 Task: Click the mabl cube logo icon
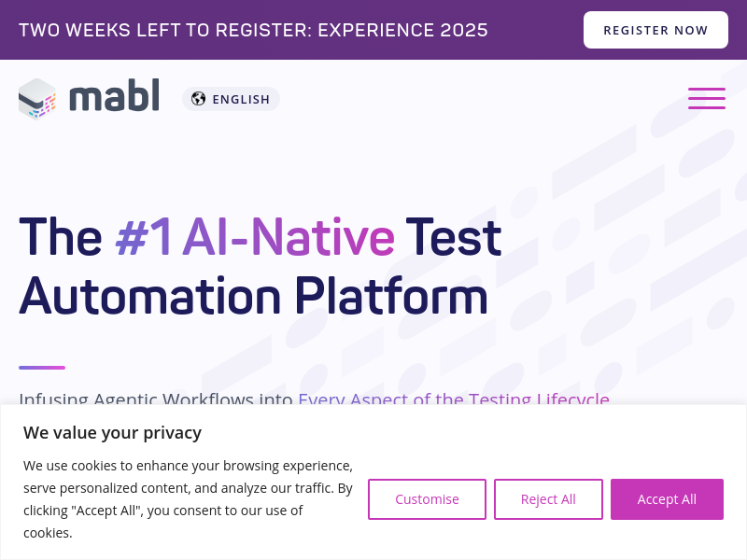tap(37, 98)
